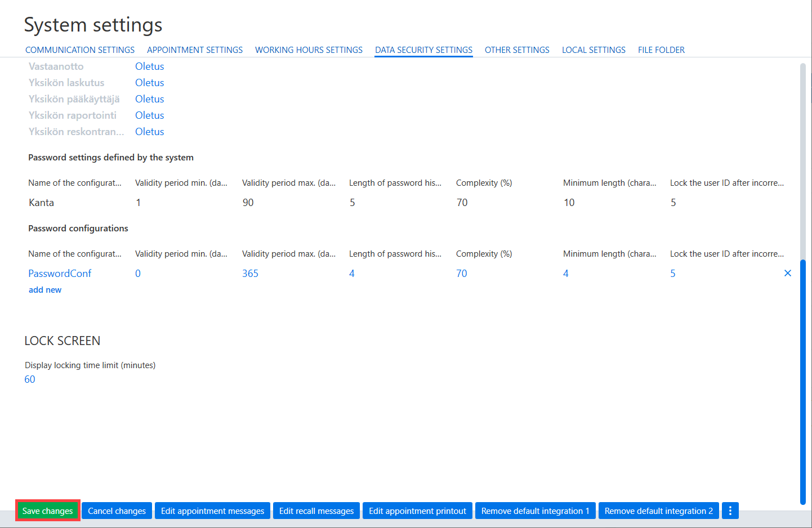The width and height of the screenshot is (812, 528).
Task: Click Kanta validity period min value 1
Action: [139, 203]
